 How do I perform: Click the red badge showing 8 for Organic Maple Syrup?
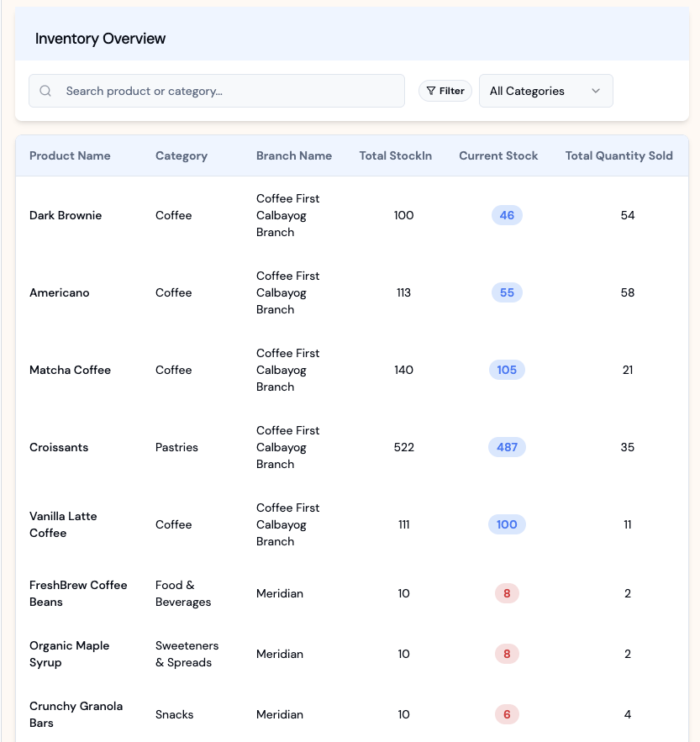click(507, 654)
